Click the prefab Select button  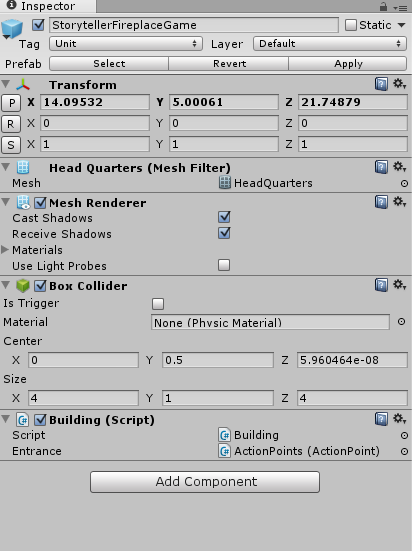(109, 64)
